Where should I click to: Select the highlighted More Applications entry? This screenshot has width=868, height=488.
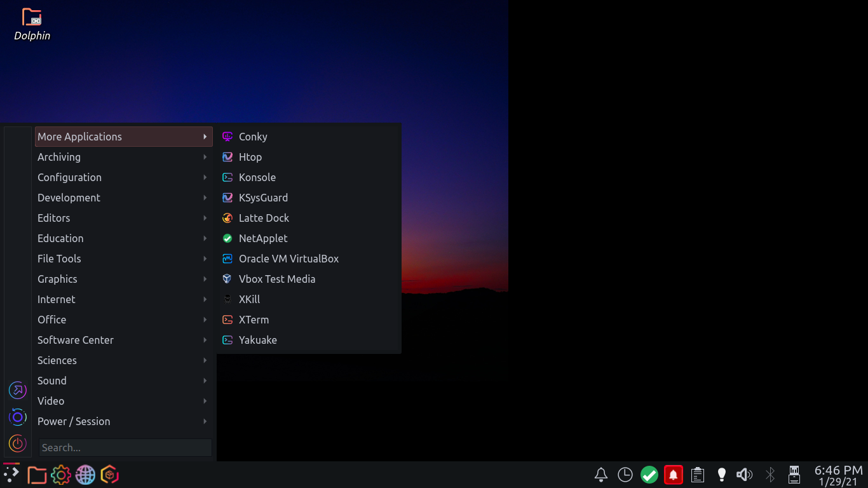tap(123, 137)
